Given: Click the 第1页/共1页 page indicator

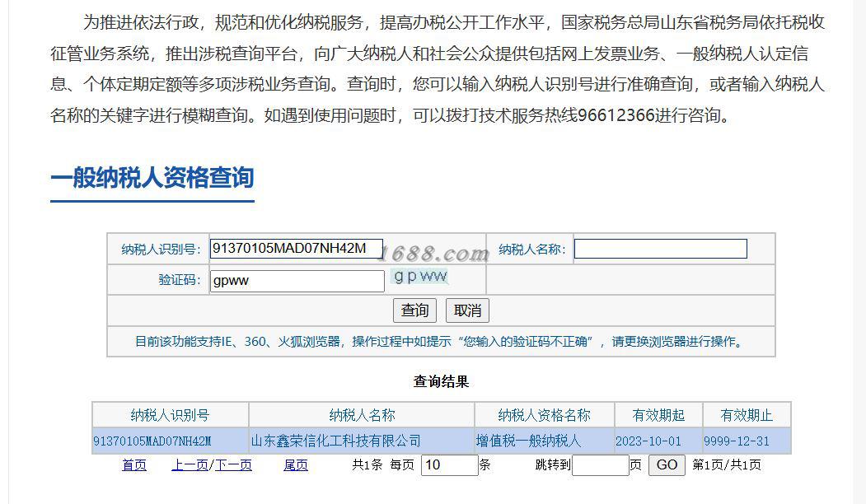Looking at the screenshot, I should (726, 464).
